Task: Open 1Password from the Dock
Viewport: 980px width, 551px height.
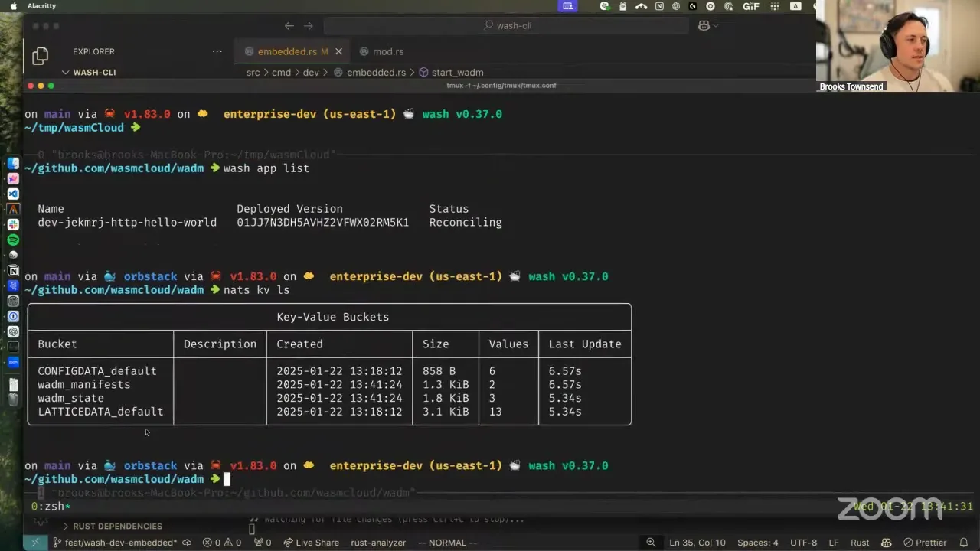Action: pos(13,316)
